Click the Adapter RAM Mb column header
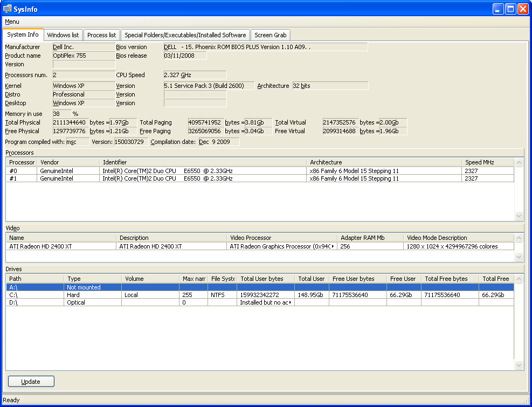 (x=370, y=238)
